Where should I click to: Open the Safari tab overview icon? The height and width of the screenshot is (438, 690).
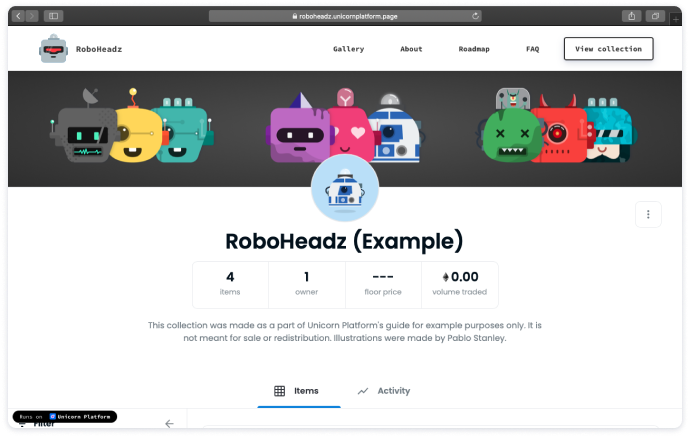click(x=655, y=16)
